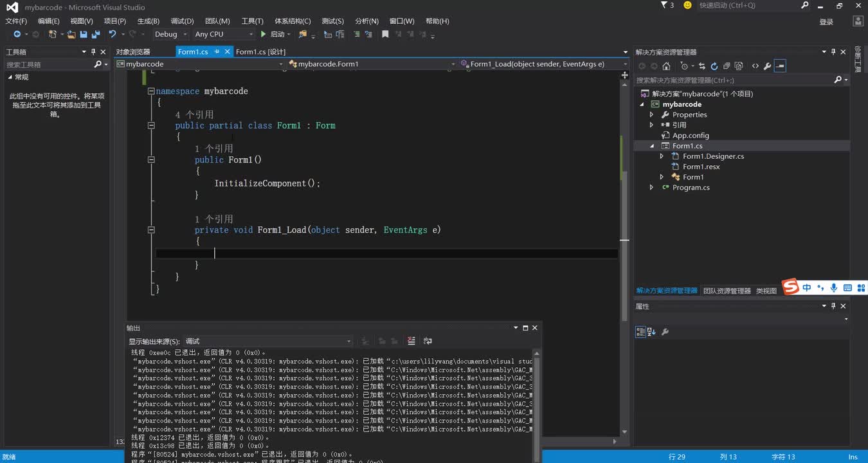Viewport: 868px width, 463px height.
Task: Click Sogou IME 中 language indicator
Action: pos(806,287)
